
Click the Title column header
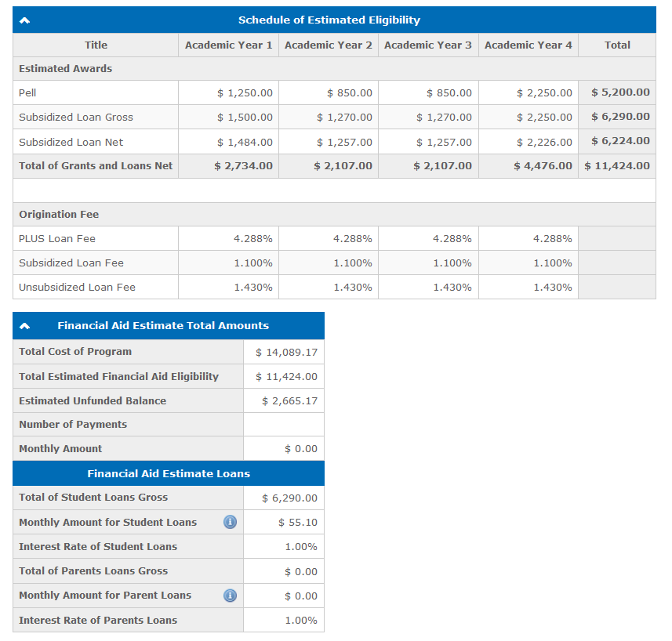tap(96, 45)
